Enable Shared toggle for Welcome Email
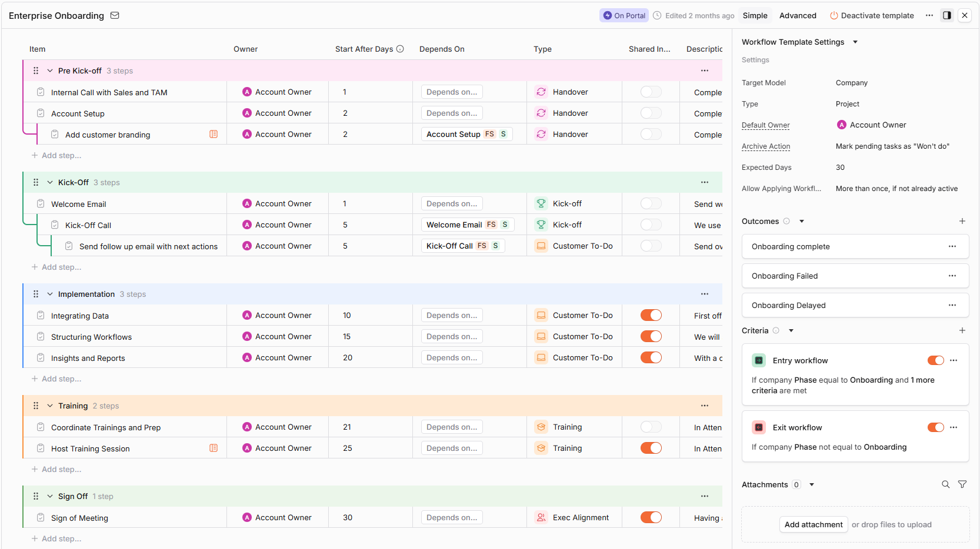Image resolution: width=980 pixels, height=549 pixels. coord(651,203)
